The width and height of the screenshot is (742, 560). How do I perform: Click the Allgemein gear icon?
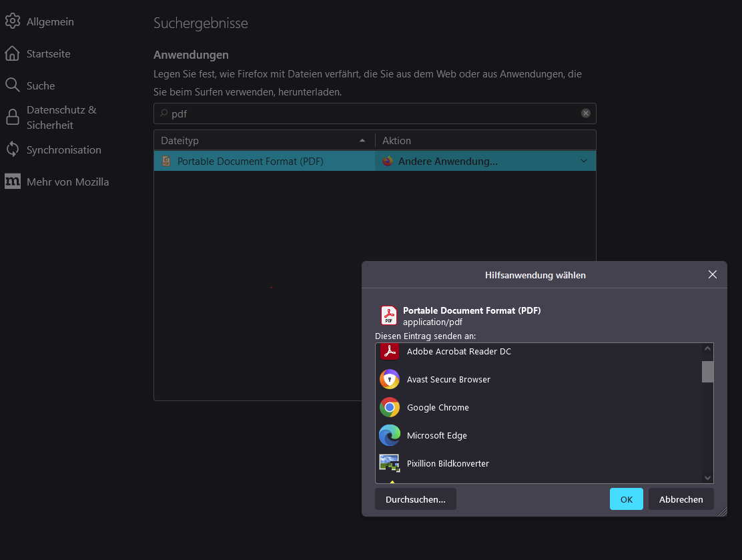pyautogui.click(x=12, y=21)
